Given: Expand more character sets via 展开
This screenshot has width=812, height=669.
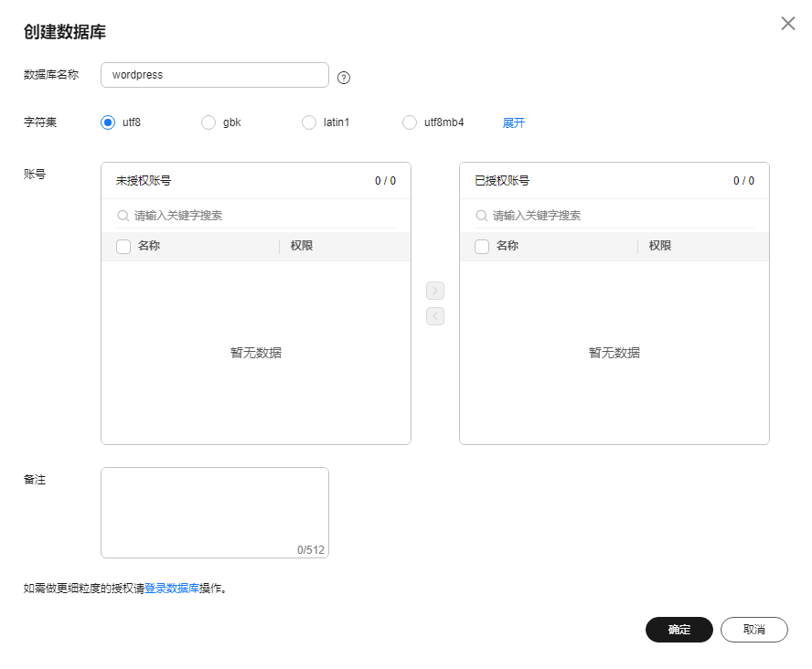Looking at the screenshot, I should click(514, 122).
